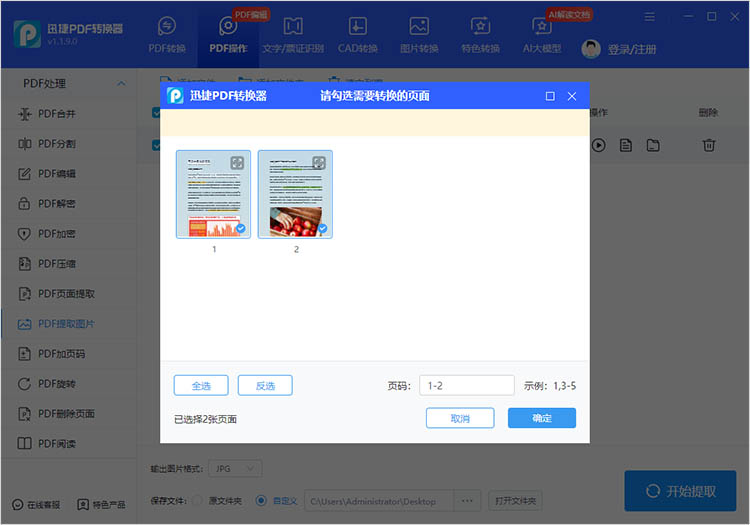
Task: Select the CAD转换 toolbar icon
Action: click(357, 27)
